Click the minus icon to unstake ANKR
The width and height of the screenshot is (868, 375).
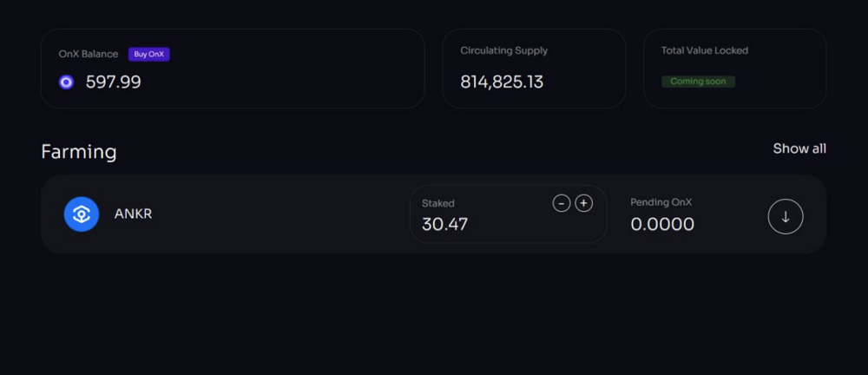562,204
